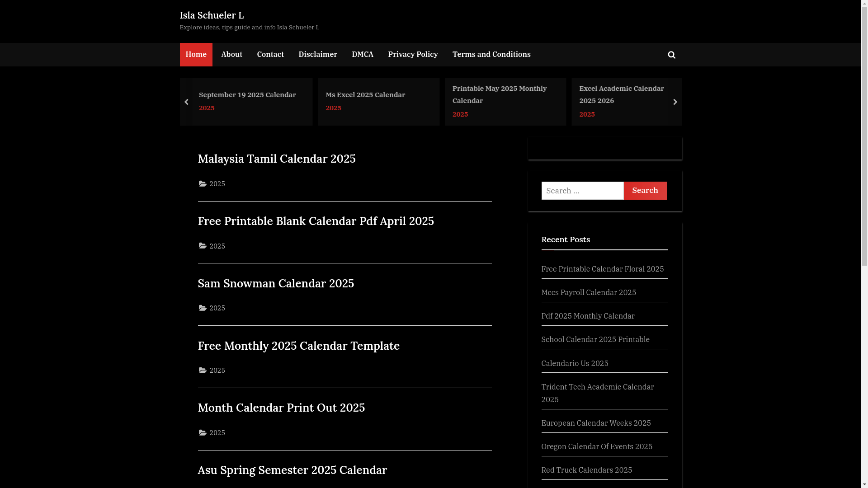Open the Privacy Policy page

click(x=413, y=55)
